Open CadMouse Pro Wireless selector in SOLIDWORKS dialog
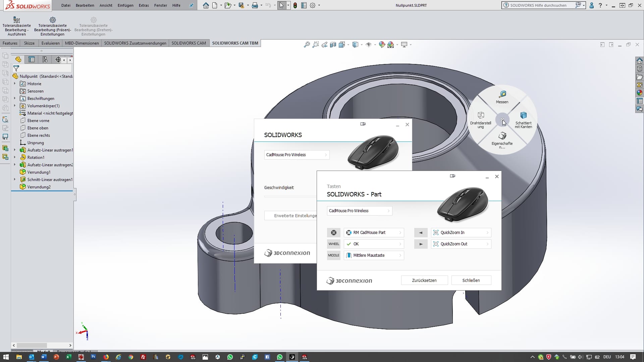 coord(297,155)
